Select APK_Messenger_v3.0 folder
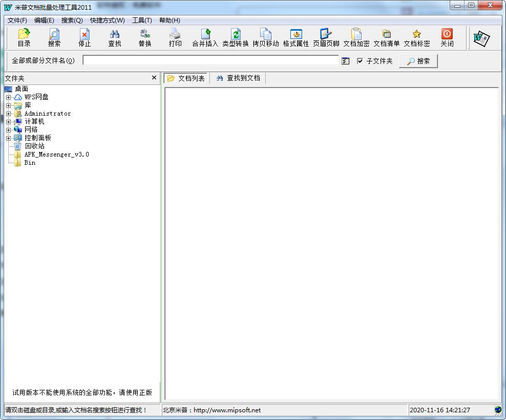506x420 pixels. (x=56, y=154)
